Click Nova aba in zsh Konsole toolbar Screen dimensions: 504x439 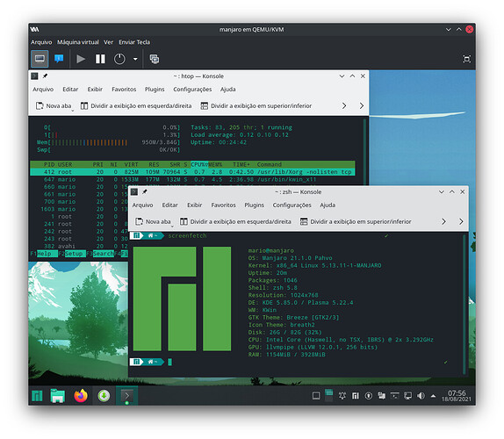(154, 221)
